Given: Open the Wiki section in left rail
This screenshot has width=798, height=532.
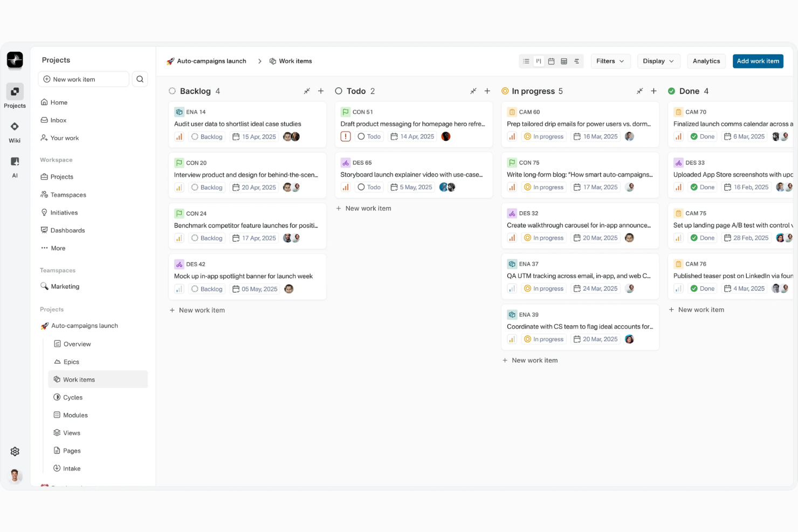Looking at the screenshot, I should tap(15, 132).
